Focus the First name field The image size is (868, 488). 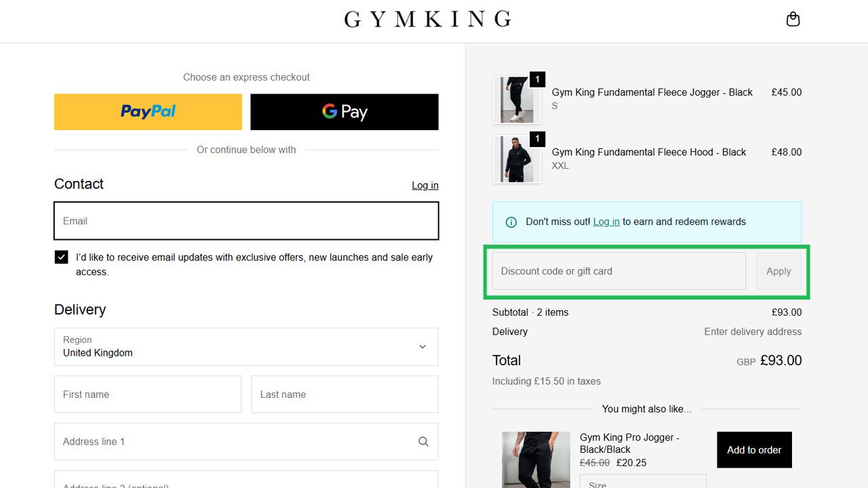click(147, 394)
